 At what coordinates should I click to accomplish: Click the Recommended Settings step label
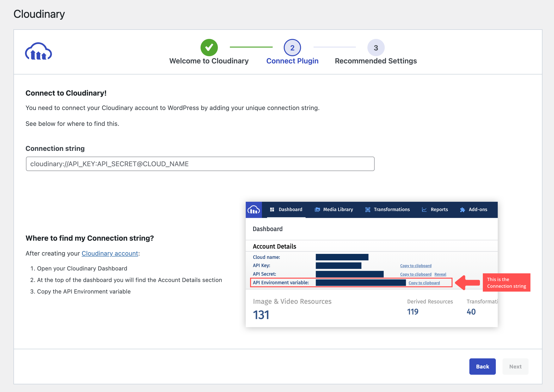[376, 61]
